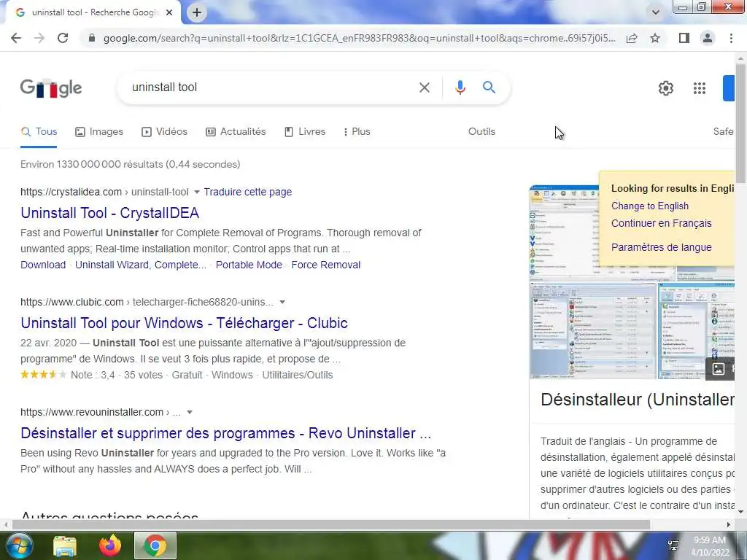Close the 'uninstall tool' browser tab
The image size is (747, 560).
pos(169,12)
